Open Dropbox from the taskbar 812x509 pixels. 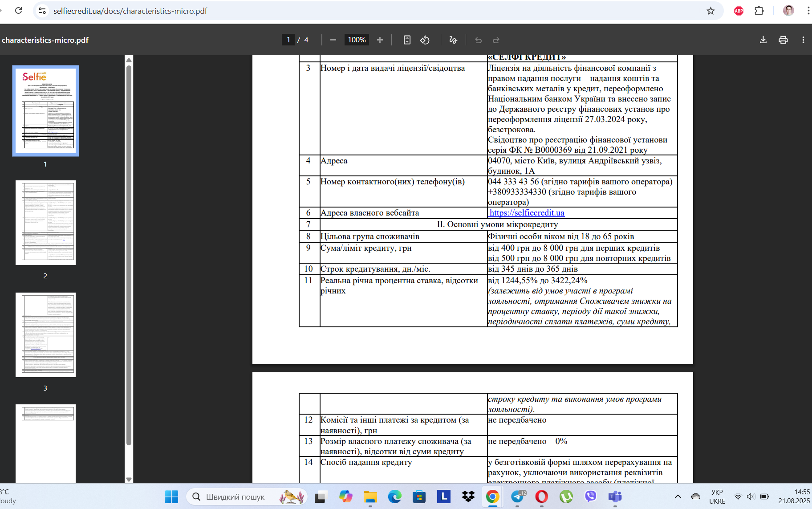point(468,497)
